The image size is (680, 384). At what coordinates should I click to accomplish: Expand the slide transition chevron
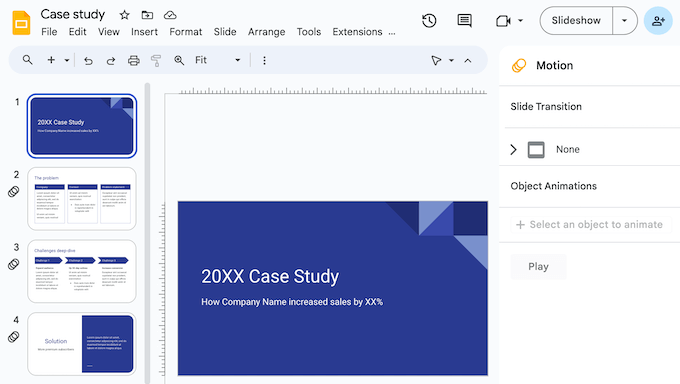click(513, 149)
